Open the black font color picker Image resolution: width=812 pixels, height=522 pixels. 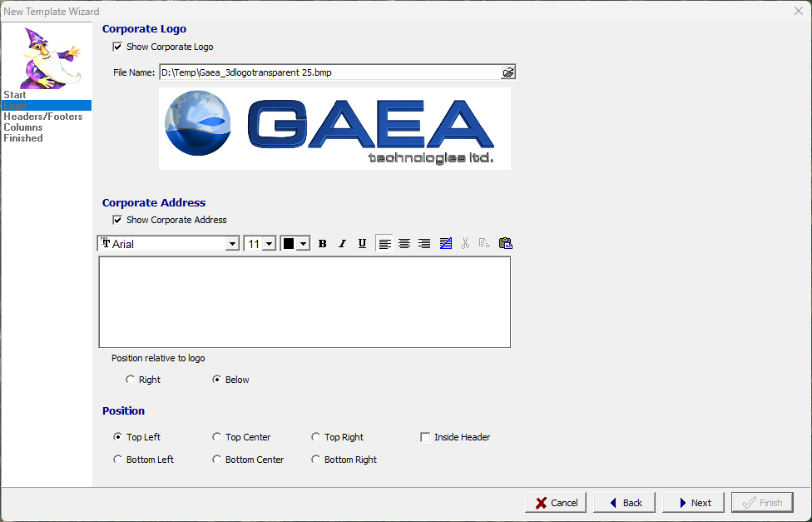click(303, 244)
